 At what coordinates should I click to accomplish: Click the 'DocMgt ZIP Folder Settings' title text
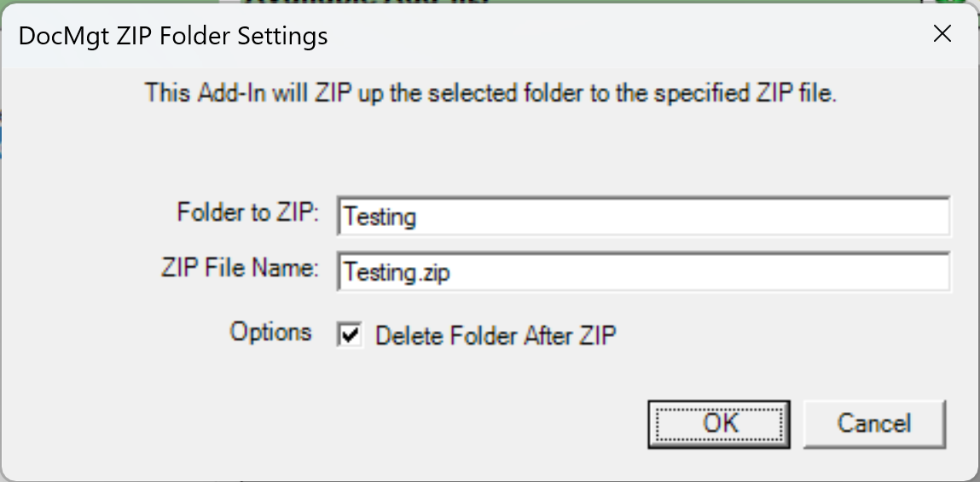pyautogui.click(x=173, y=36)
